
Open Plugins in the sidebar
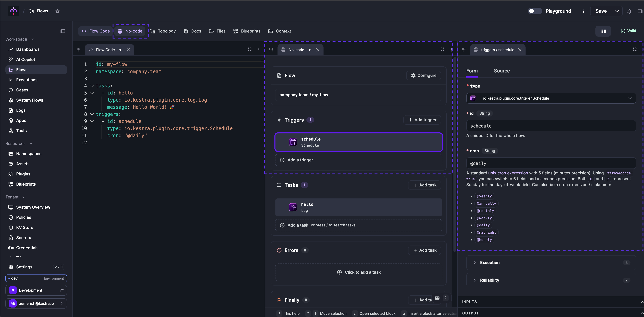click(x=36, y=174)
